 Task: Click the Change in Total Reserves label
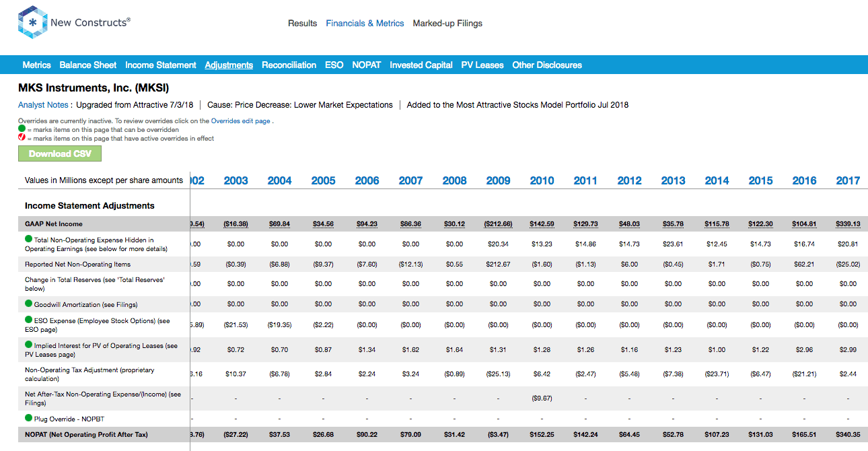pyautogui.click(x=95, y=284)
